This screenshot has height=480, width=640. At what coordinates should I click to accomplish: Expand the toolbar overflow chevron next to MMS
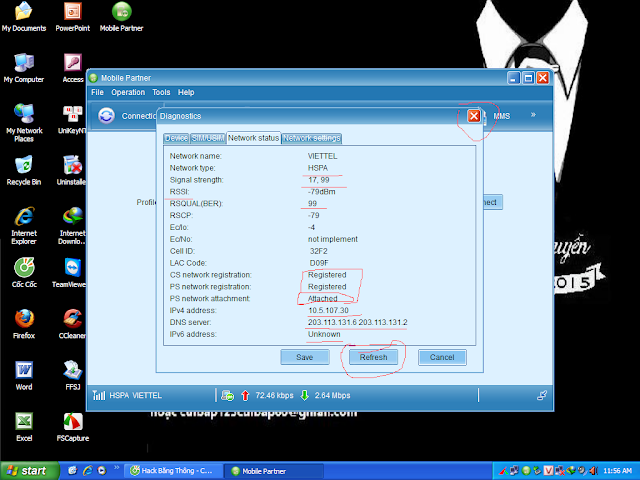tap(533, 115)
